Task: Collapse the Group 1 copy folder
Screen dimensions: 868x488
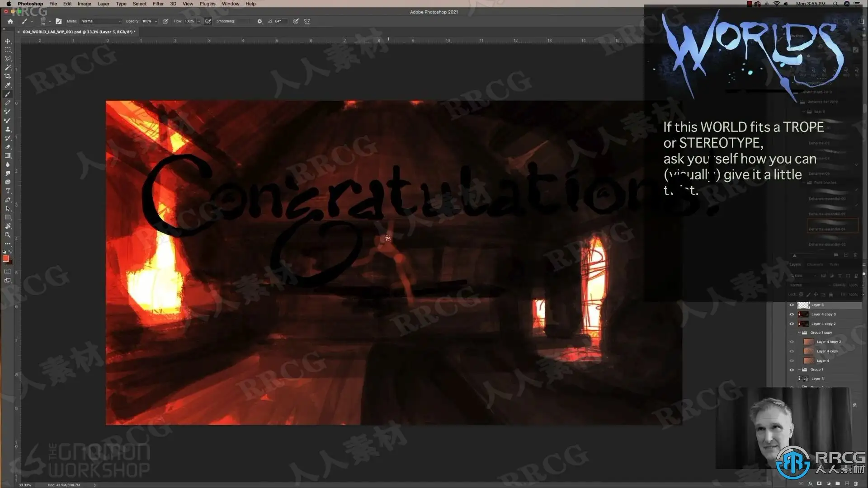Action: point(799,333)
